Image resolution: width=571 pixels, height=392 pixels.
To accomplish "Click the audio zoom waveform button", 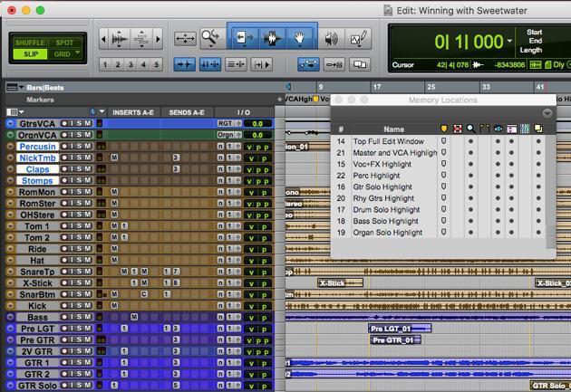I will (x=120, y=39).
